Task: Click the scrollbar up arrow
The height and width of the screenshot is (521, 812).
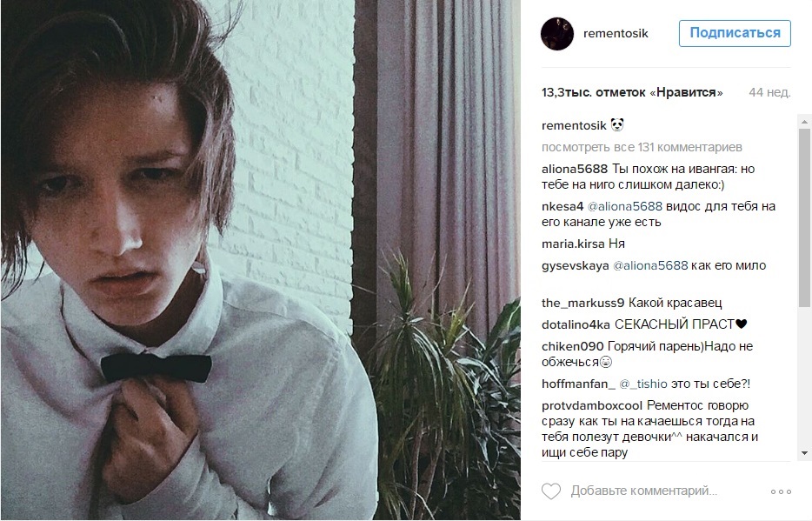Action: tap(804, 123)
